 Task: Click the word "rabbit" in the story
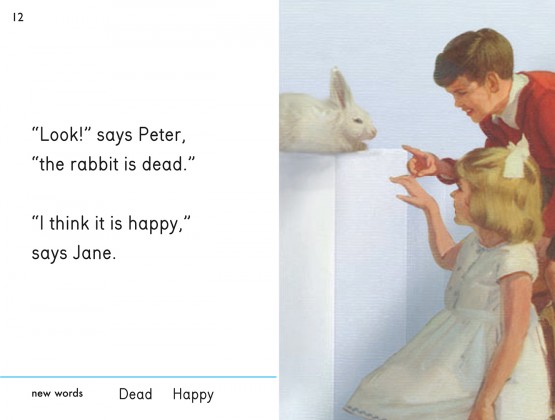[x=92, y=164]
